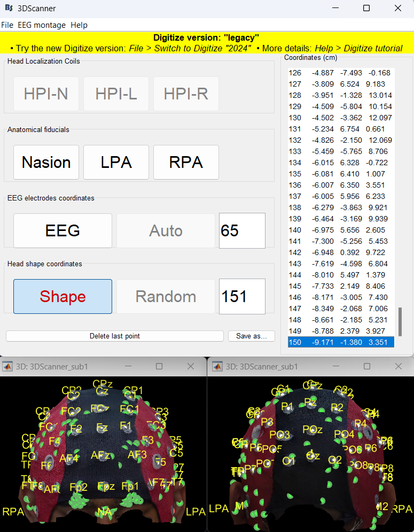This screenshot has height=532, width=414.
Task: Maximize the left 3D figure window
Action: coord(159,367)
